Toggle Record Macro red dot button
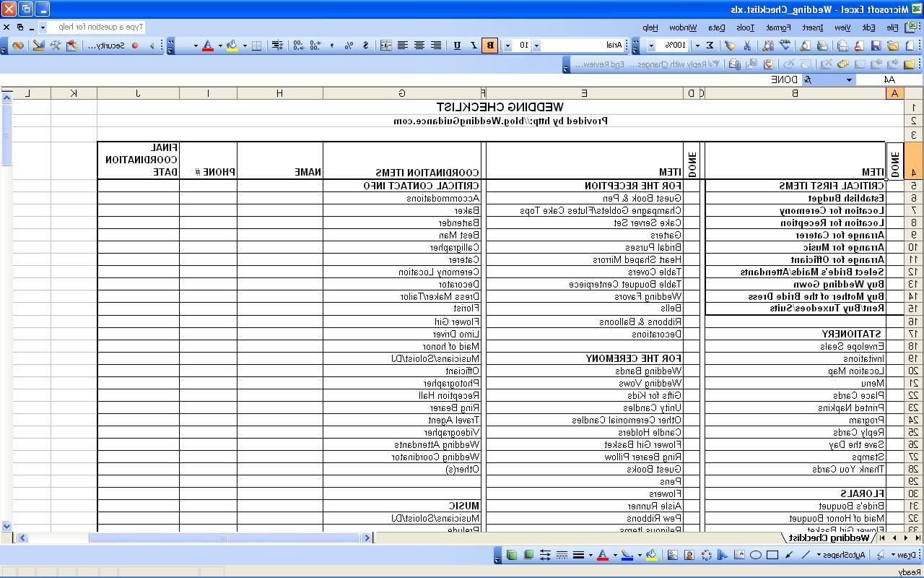Image resolution: width=924 pixels, height=578 pixels. [x=135, y=46]
